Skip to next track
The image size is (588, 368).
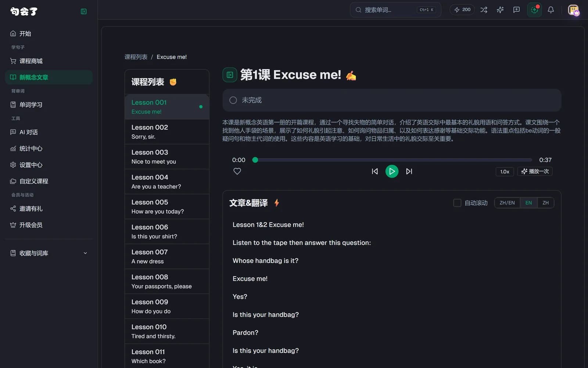(x=409, y=171)
